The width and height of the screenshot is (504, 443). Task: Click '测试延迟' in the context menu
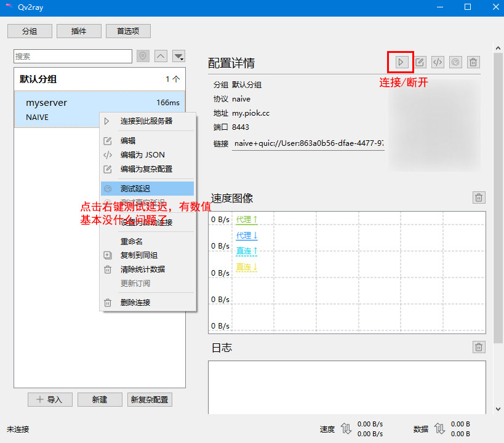(x=148, y=188)
